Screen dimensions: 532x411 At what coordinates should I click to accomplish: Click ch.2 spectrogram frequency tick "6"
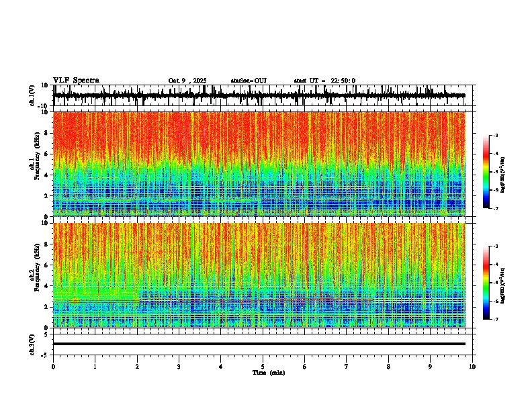click(47, 265)
